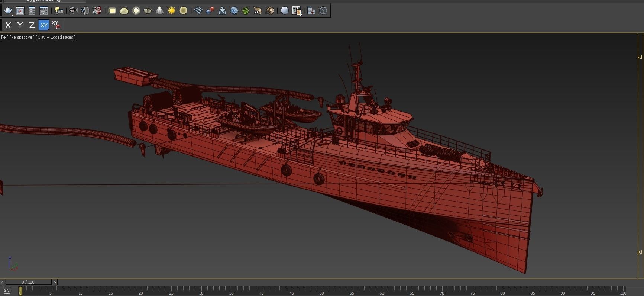The height and width of the screenshot is (296, 644).
Task: Click the proxy mesh pyramid icon
Action: coord(222,11)
